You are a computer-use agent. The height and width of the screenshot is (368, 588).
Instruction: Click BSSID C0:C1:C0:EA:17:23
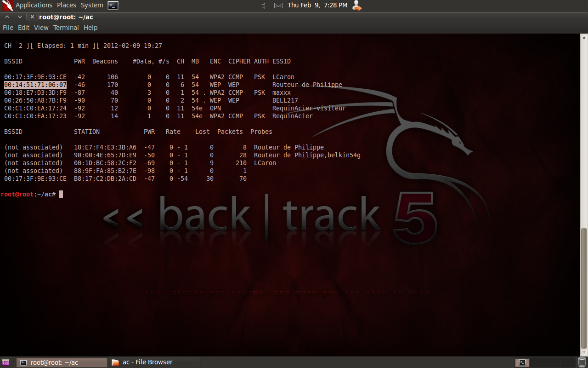pyautogui.click(x=35, y=116)
